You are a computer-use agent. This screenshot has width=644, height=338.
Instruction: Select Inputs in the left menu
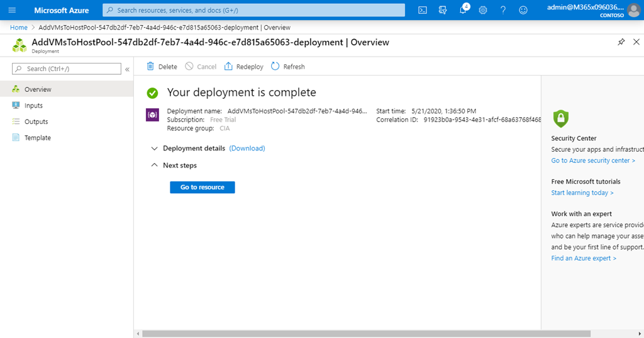(33, 106)
